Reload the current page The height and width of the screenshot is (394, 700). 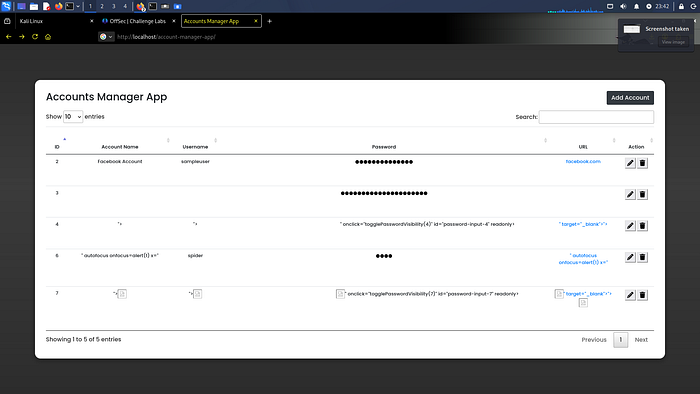tap(35, 37)
